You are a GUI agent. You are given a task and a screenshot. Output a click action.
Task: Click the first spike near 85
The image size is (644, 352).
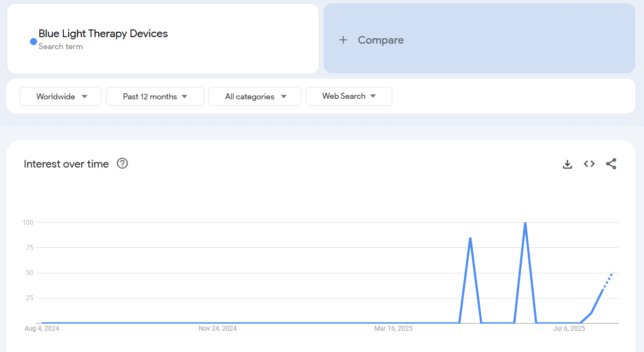(470, 238)
